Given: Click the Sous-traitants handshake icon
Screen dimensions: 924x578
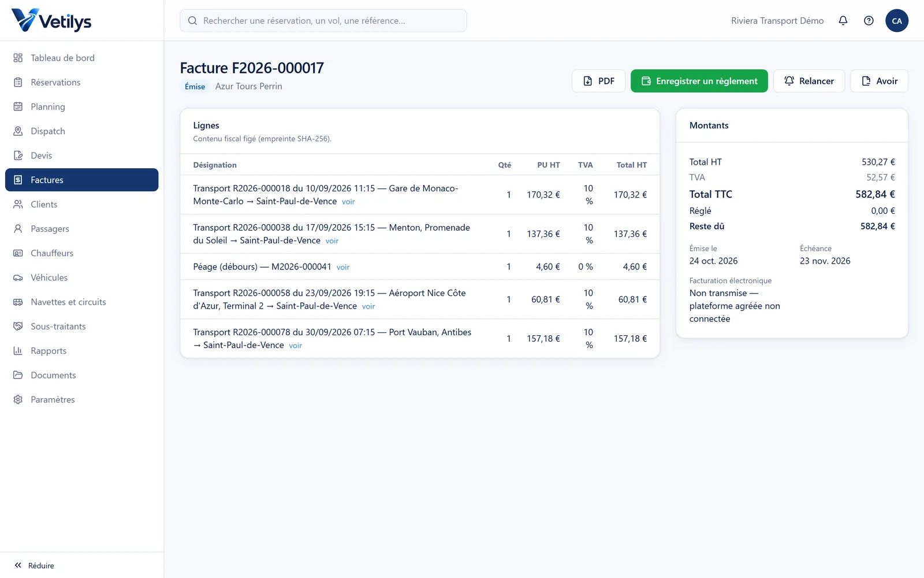Looking at the screenshot, I should [x=18, y=327].
